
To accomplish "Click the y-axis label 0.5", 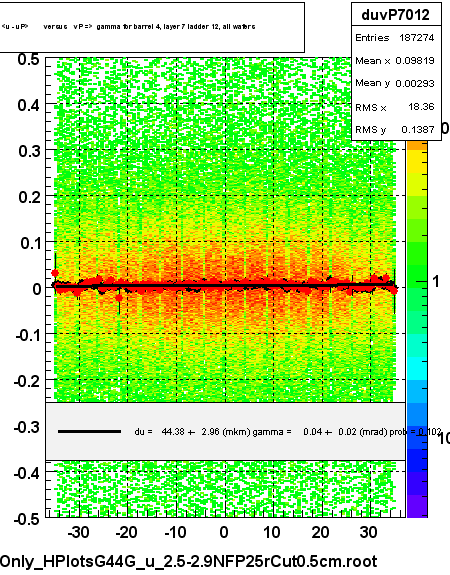I will click(x=29, y=59).
